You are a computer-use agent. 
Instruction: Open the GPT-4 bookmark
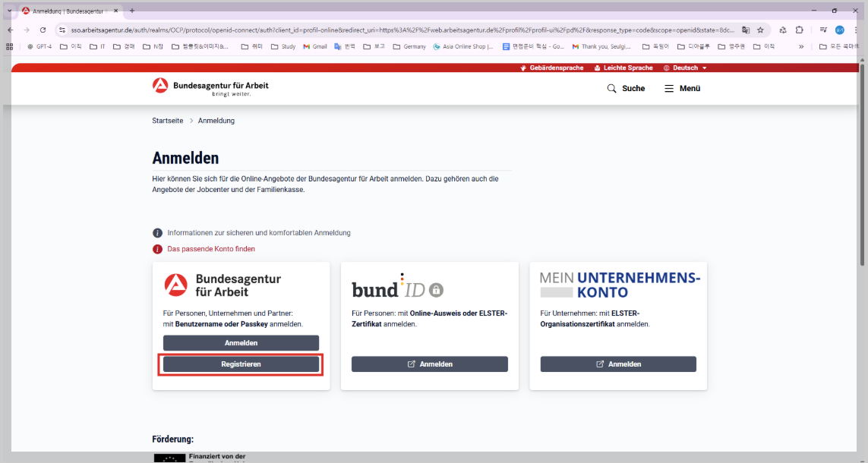pos(39,46)
